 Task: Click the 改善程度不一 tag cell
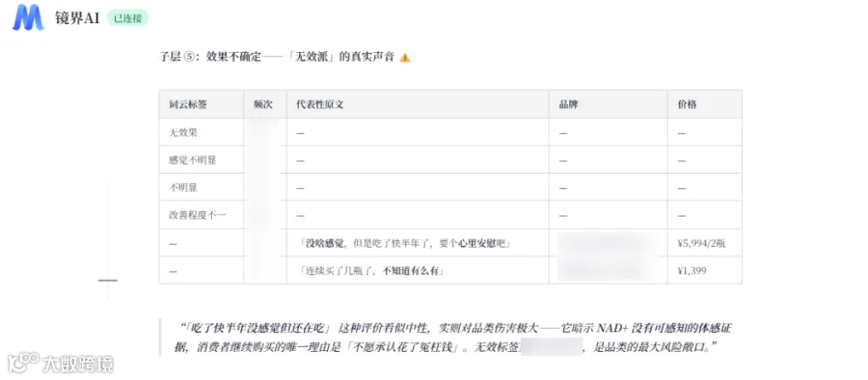202,215
